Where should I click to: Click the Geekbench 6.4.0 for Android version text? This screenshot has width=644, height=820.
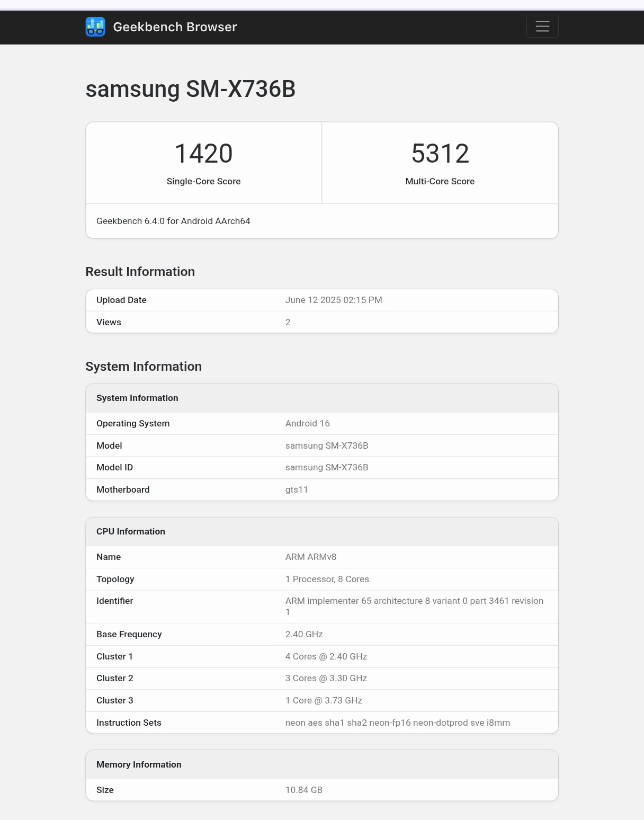pyautogui.click(x=173, y=221)
